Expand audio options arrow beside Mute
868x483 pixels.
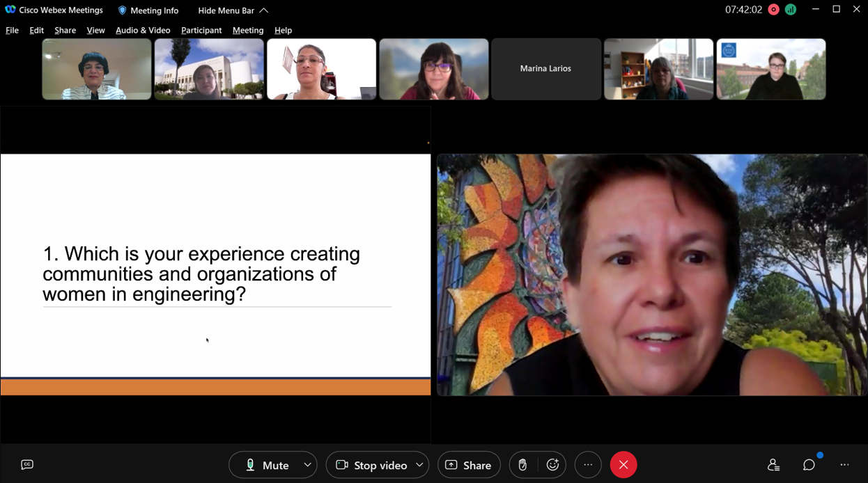pos(307,465)
